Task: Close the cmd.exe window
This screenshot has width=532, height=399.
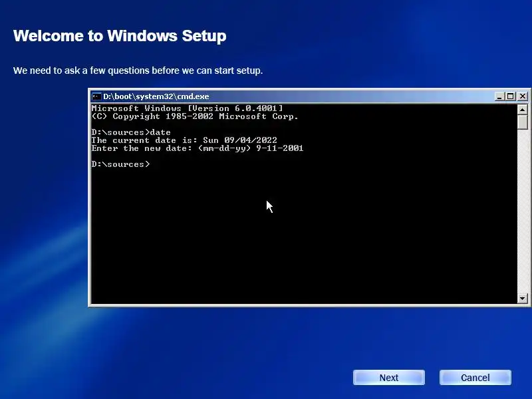Action: pyautogui.click(x=523, y=96)
